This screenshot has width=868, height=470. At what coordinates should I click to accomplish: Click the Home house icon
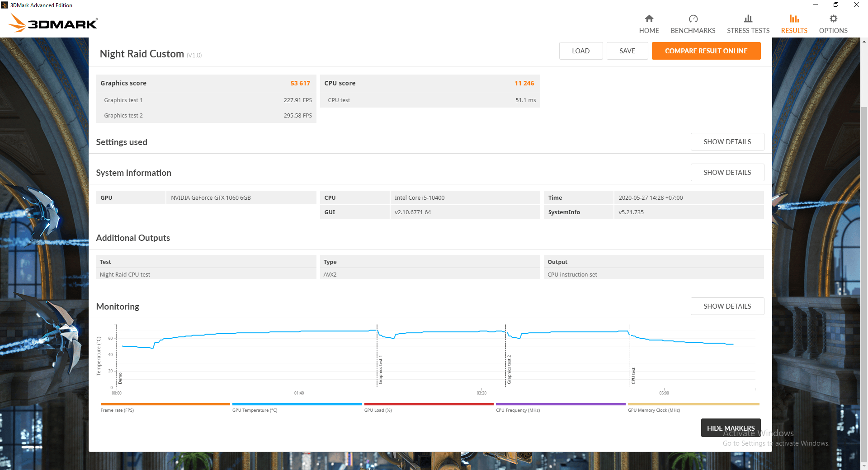[649, 19]
